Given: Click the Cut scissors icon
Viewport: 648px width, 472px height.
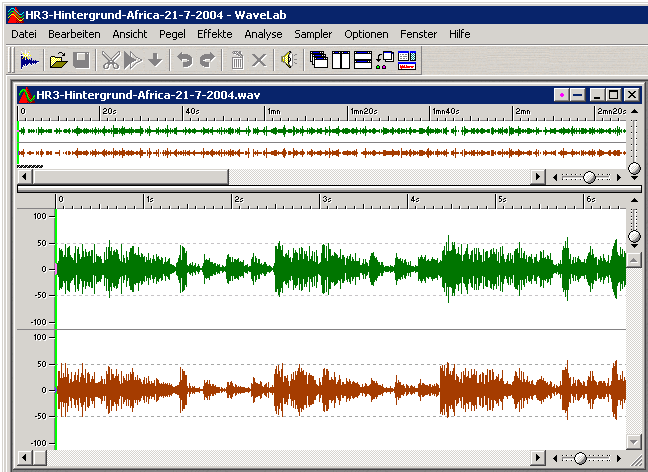Looking at the screenshot, I should pos(110,60).
